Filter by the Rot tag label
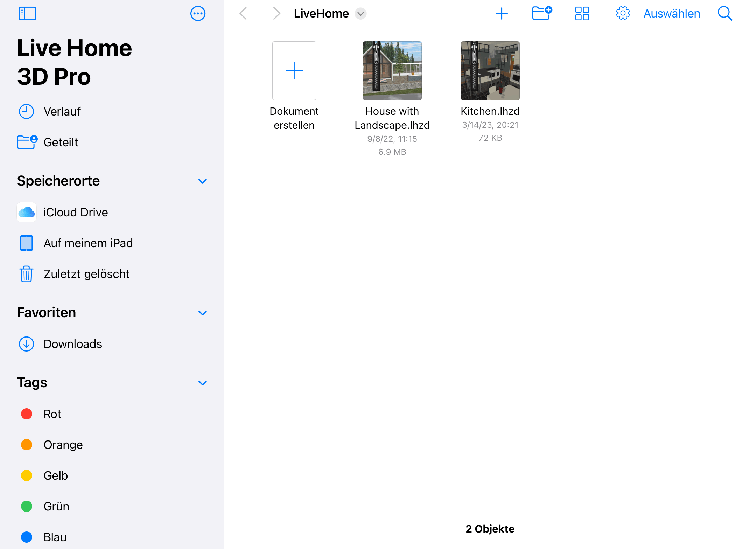This screenshot has width=756, height=549. coord(52,414)
